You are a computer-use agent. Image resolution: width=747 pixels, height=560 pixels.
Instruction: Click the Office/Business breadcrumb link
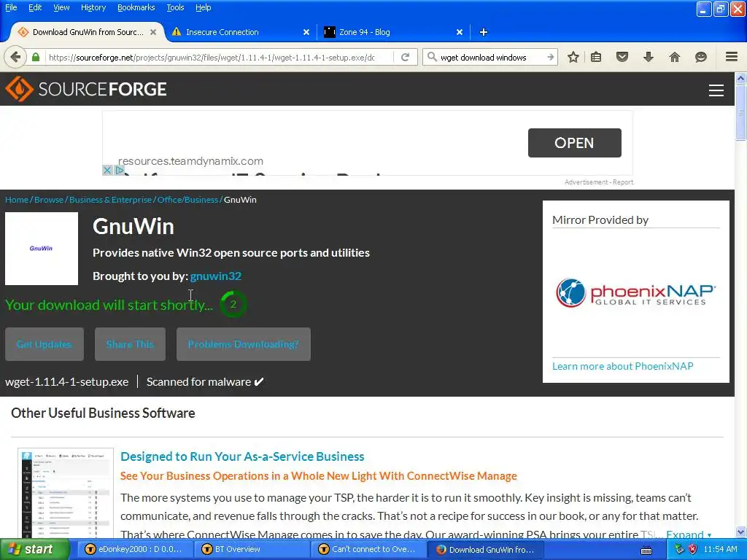[x=187, y=200]
